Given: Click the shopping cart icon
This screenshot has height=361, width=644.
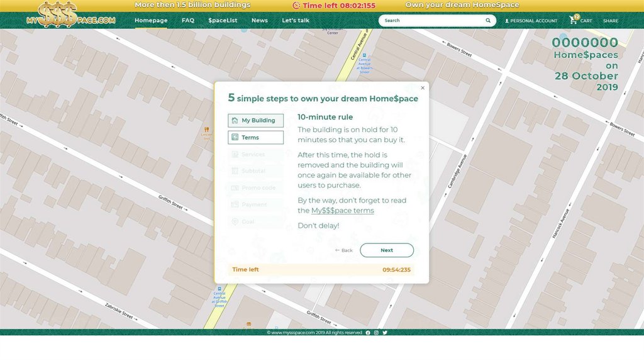Looking at the screenshot, I should point(573,20).
